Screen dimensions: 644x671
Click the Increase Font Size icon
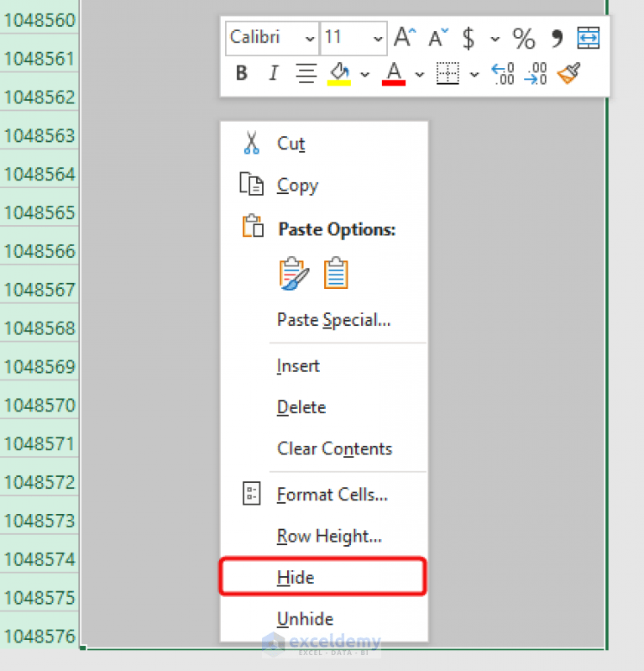405,38
